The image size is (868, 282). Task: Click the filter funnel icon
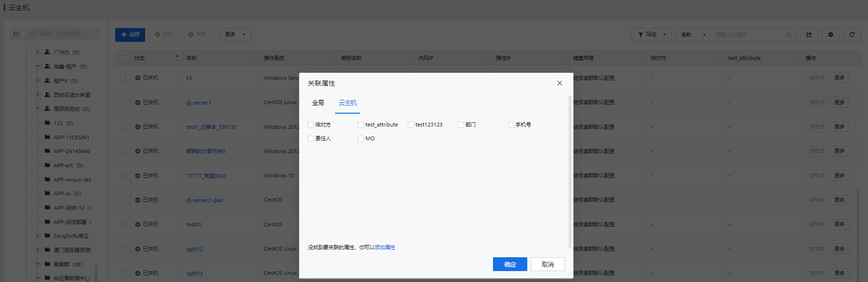641,35
